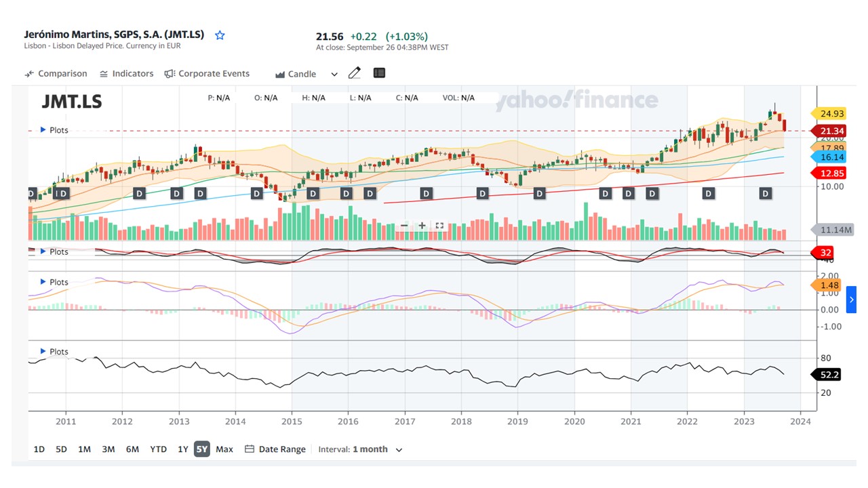Open the Comparison tool
Screen dimensions: 868x488
point(56,74)
